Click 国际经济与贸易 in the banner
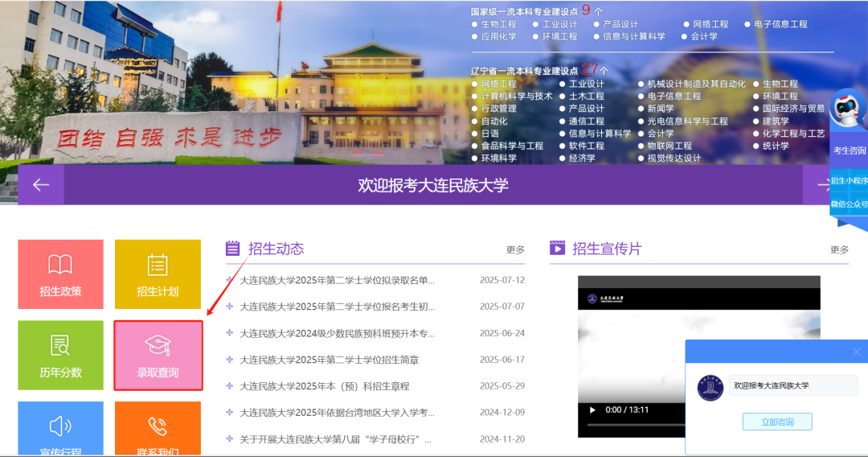 [x=793, y=109]
